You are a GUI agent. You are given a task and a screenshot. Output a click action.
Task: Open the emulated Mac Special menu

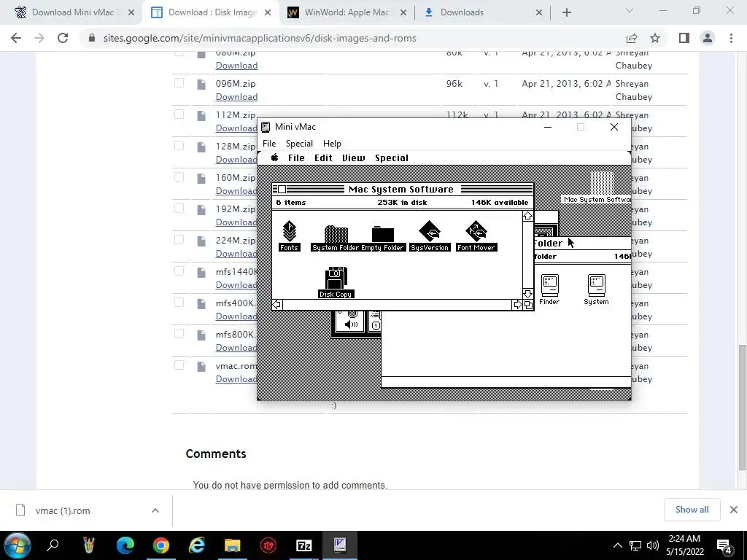click(392, 157)
